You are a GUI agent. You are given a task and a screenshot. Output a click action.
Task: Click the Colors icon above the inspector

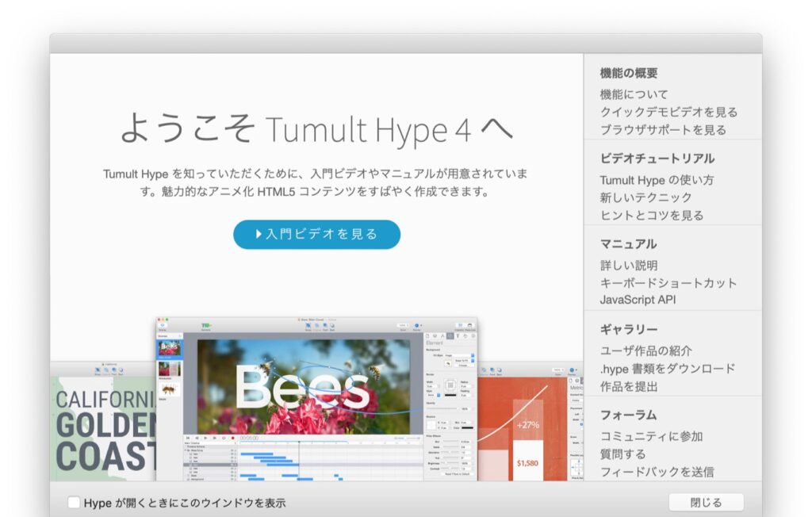pyautogui.click(x=460, y=325)
